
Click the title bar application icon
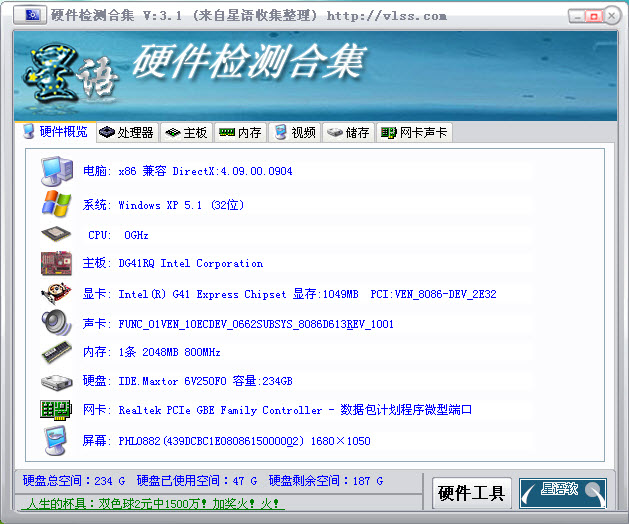tap(30, 15)
